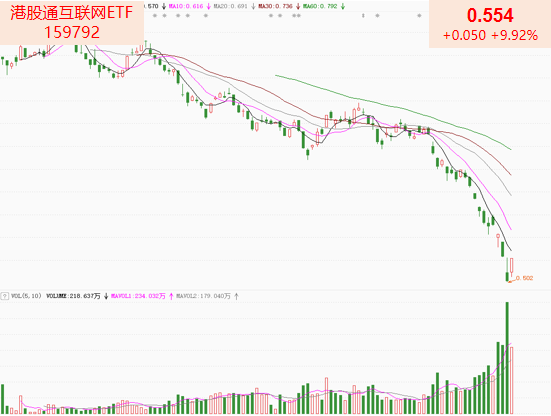The image size is (551, 416).
Task: Click the latest price 0.554
Action: [x=490, y=15]
